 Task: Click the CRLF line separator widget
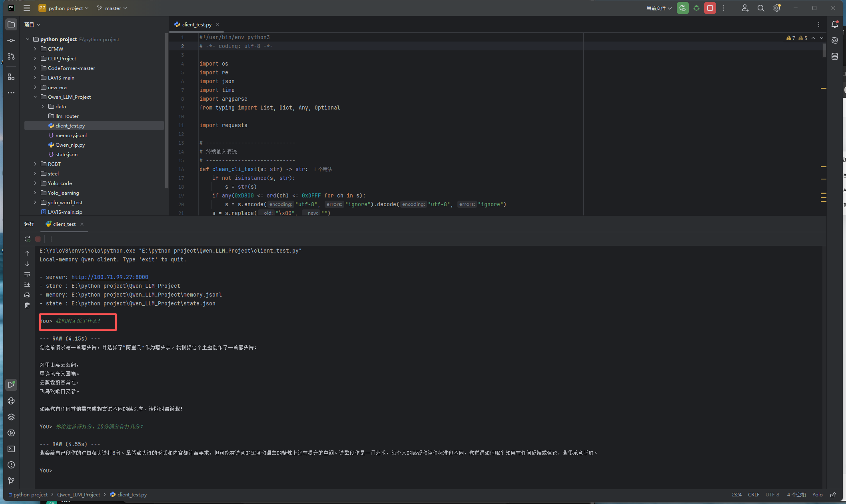(x=753, y=495)
